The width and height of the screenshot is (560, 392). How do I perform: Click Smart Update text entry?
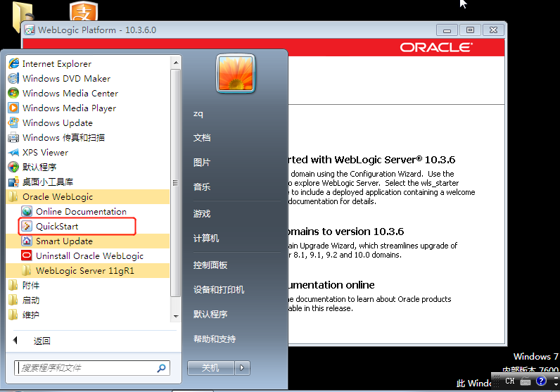point(64,241)
